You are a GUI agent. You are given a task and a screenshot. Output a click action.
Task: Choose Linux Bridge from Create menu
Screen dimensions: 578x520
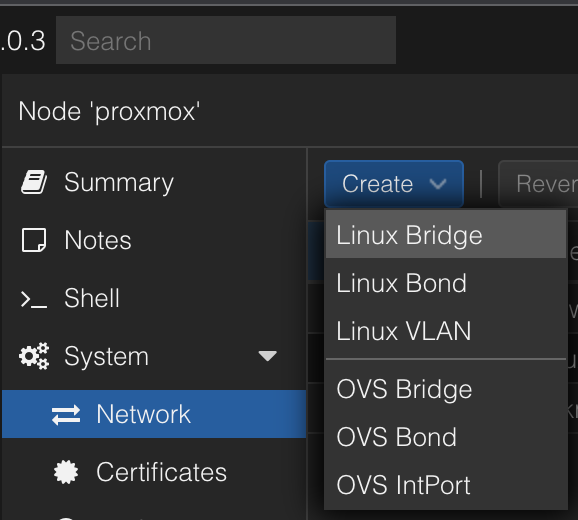(446, 234)
